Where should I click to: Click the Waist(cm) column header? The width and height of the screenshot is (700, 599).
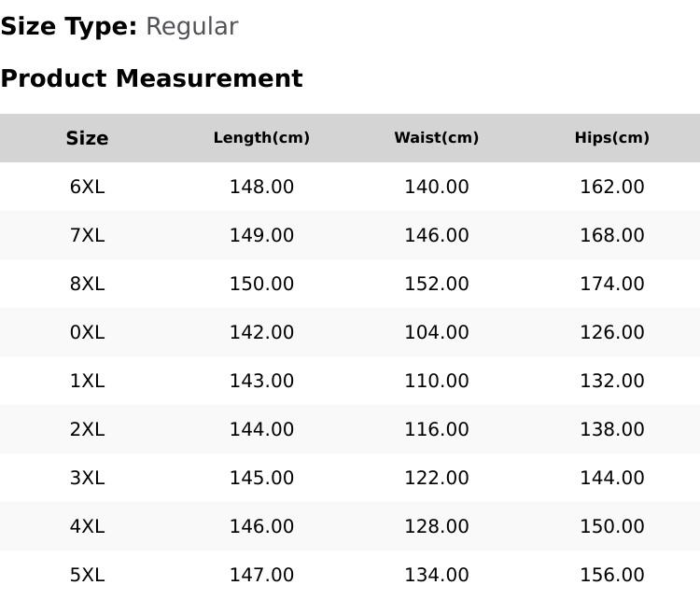click(x=436, y=137)
